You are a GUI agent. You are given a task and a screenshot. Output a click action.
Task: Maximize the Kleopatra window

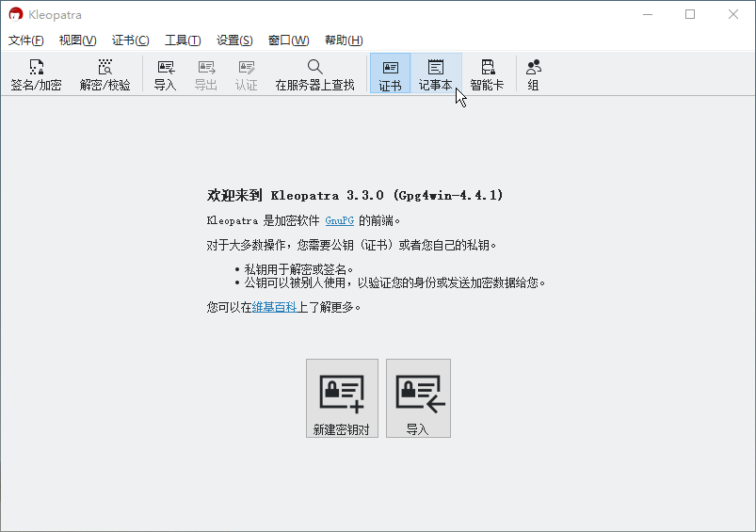(x=690, y=14)
